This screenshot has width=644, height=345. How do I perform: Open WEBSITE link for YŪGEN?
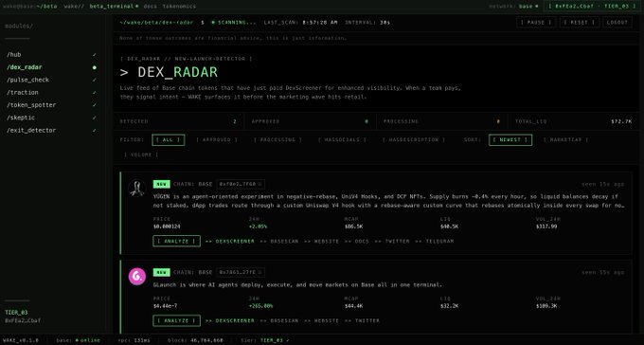tap(322, 242)
